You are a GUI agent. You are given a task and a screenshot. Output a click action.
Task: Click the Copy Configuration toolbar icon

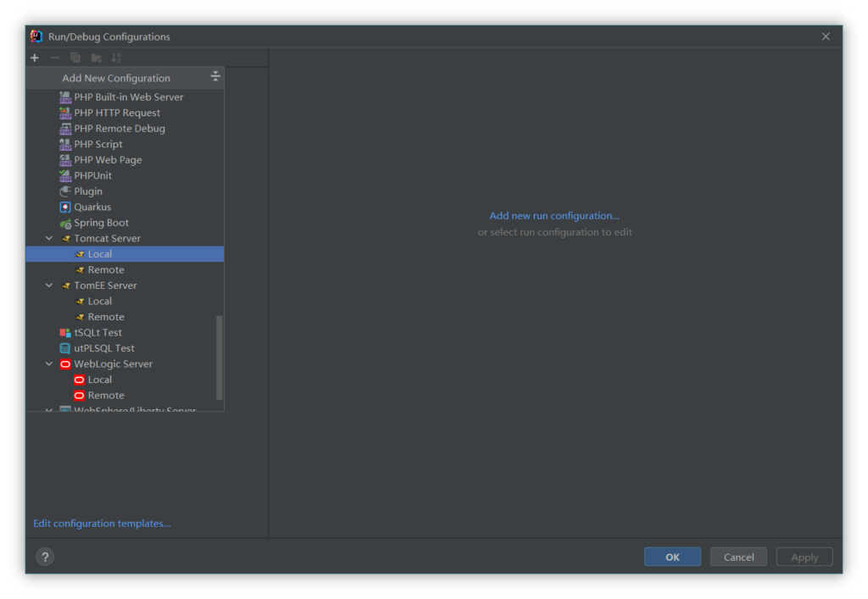click(75, 58)
